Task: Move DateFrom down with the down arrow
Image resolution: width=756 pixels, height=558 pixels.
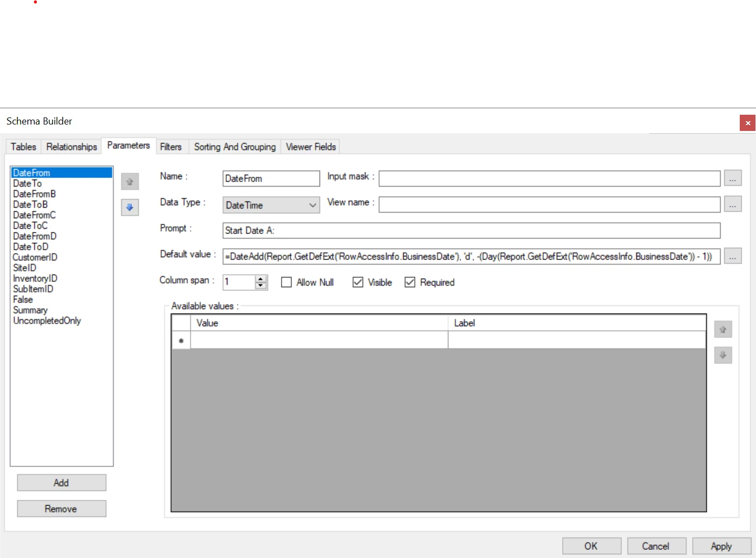Action: 130,207
